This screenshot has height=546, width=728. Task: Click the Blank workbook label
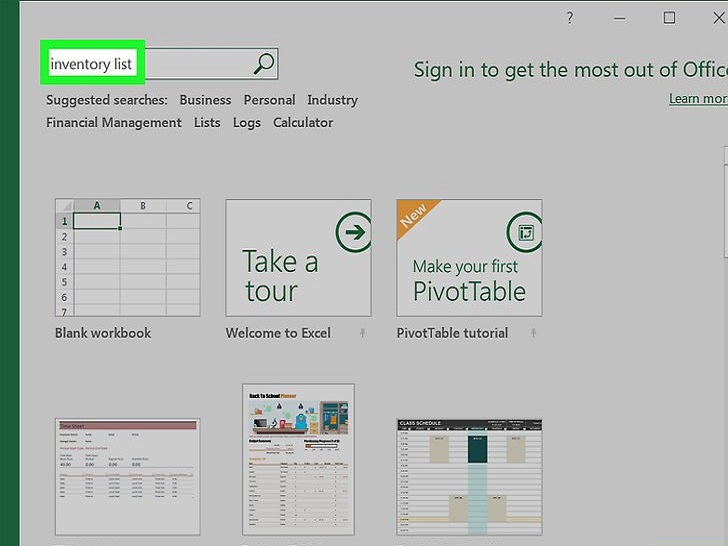(103, 333)
